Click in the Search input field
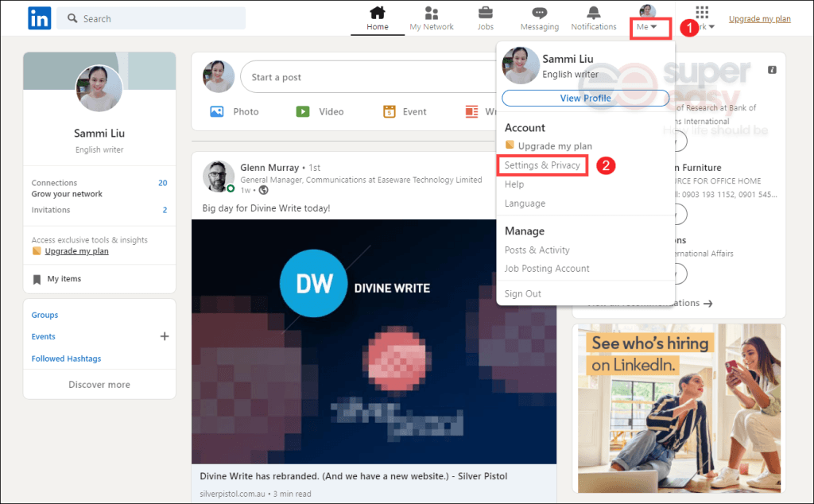The width and height of the screenshot is (814, 504). click(x=151, y=19)
